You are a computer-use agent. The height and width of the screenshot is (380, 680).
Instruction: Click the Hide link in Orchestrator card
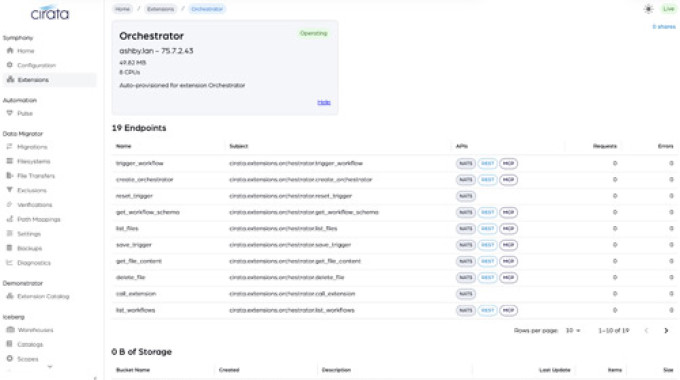pos(324,102)
